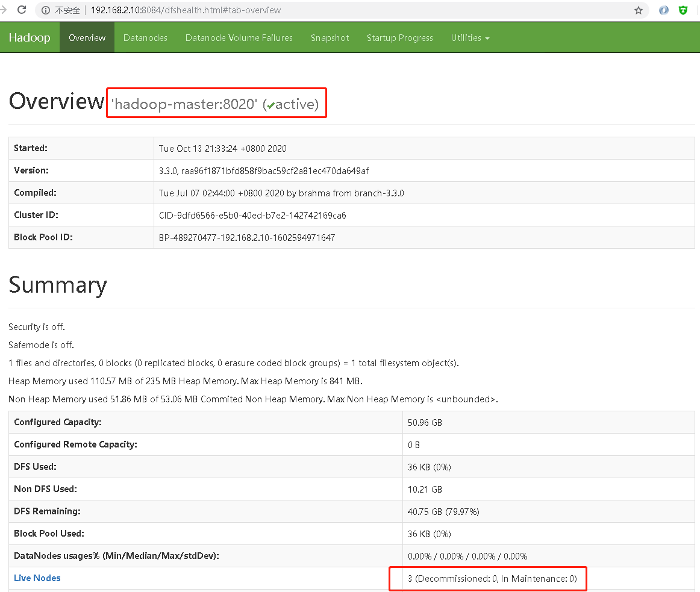This screenshot has height=592, width=700.
Task: Click the forward navigation arrow
Action: [4, 10]
